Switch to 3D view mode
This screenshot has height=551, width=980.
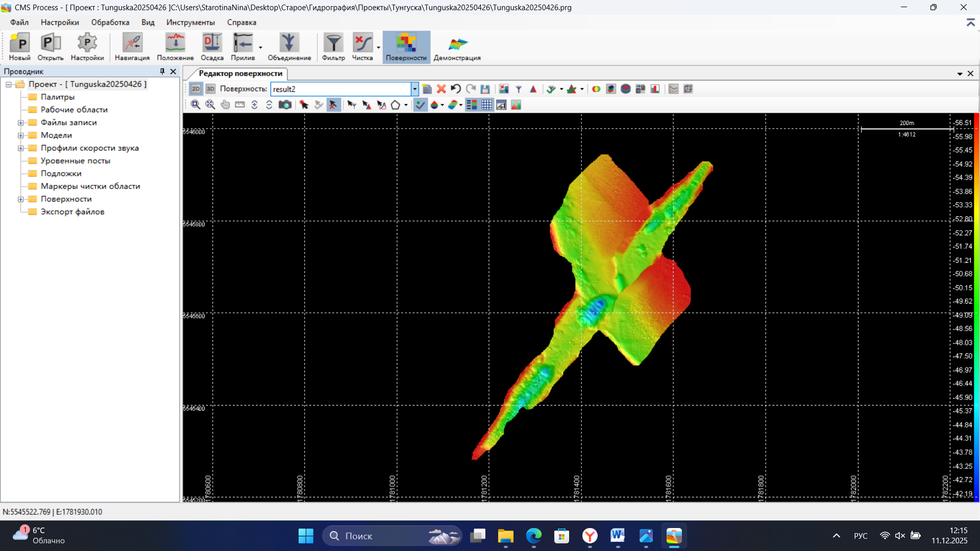click(x=210, y=89)
